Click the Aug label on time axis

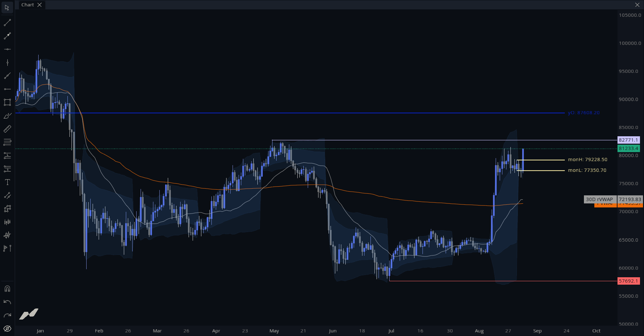(479, 331)
